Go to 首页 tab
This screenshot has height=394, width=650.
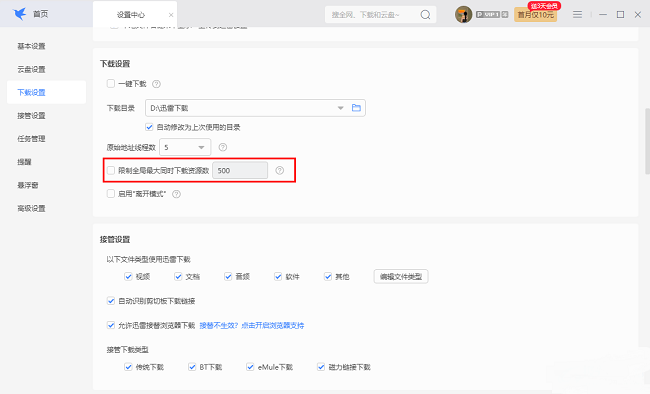coord(40,14)
